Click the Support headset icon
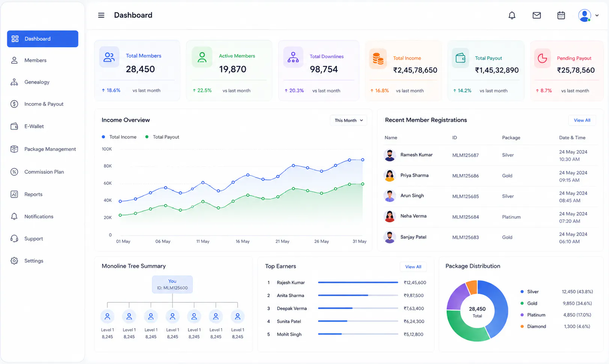 [x=14, y=239]
